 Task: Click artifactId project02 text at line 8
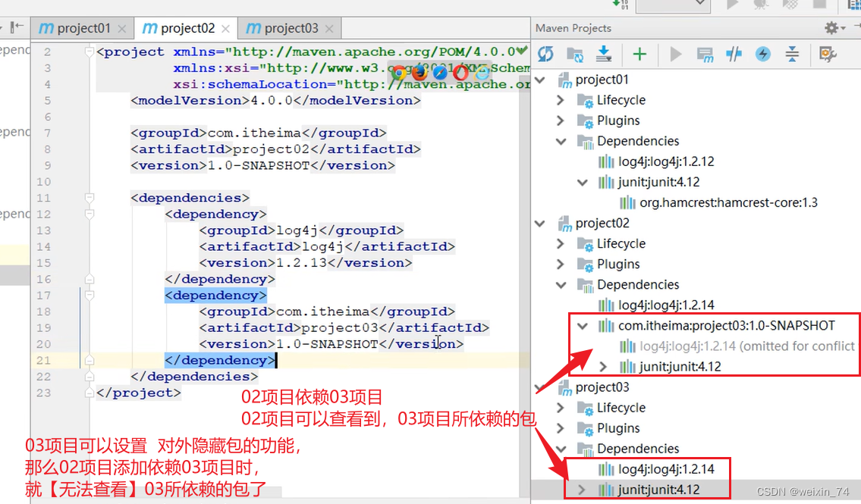pos(272,149)
